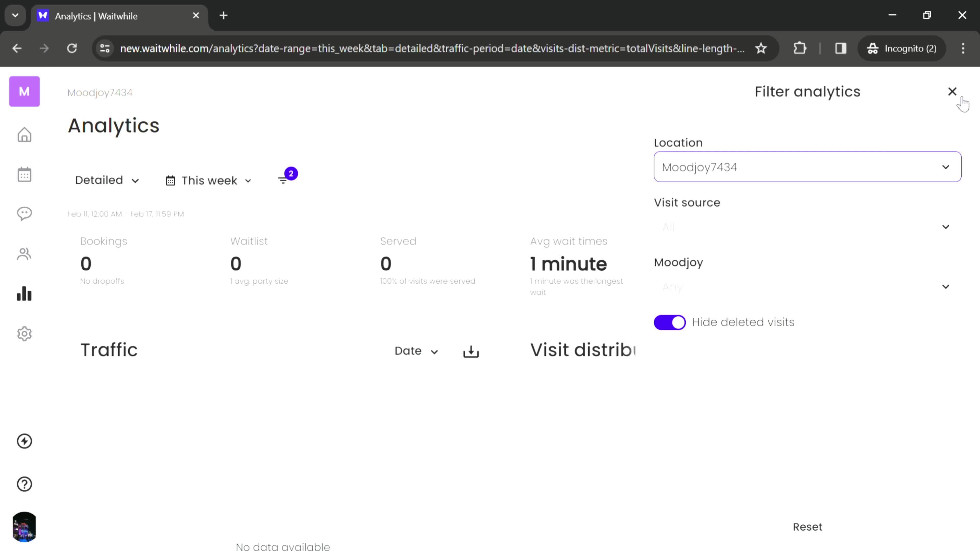Click the '100% of visits were served' text

pyautogui.click(x=428, y=281)
